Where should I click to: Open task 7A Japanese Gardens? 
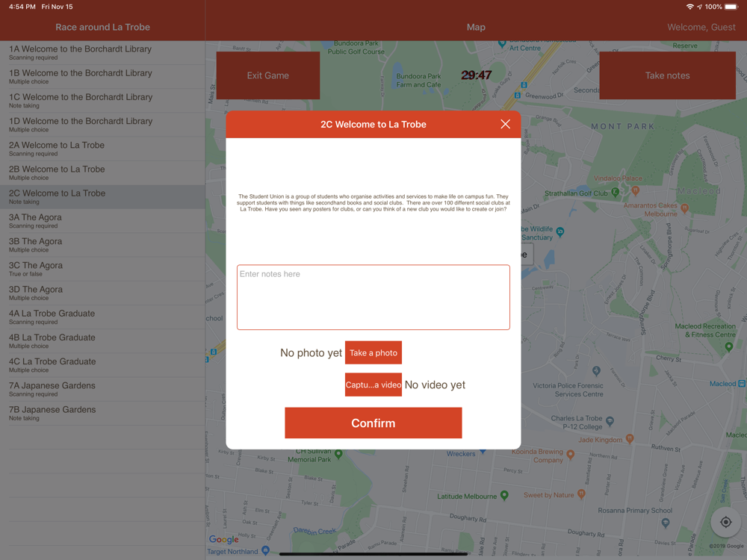click(x=102, y=390)
